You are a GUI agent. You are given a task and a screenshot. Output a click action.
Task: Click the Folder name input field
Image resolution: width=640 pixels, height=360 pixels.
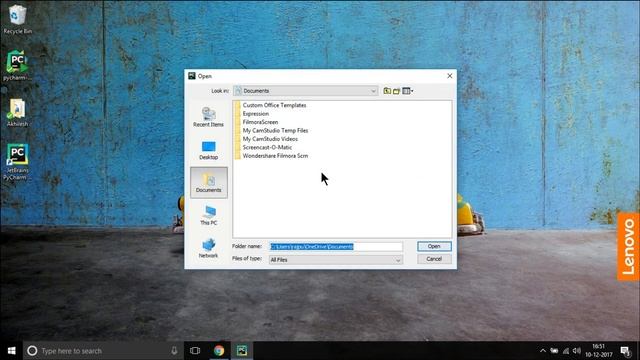click(336, 247)
